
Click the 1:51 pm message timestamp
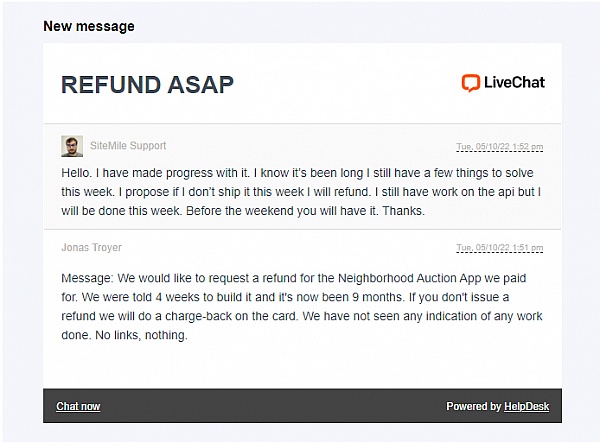(x=499, y=248)
